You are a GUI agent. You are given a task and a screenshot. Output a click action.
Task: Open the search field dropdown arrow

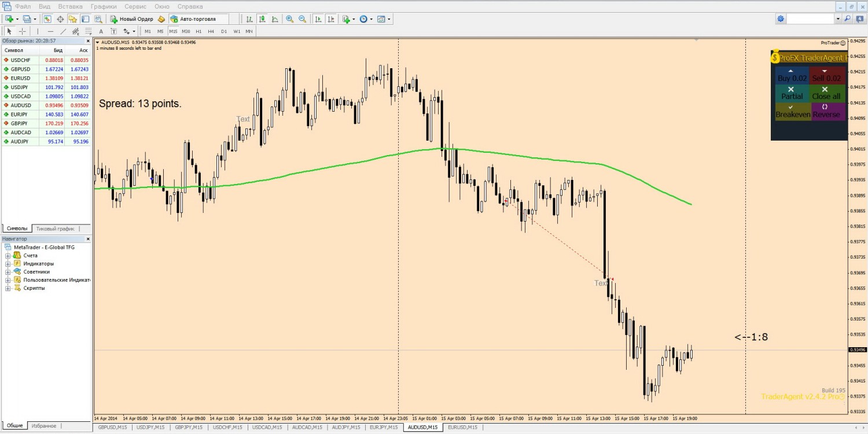837,19
